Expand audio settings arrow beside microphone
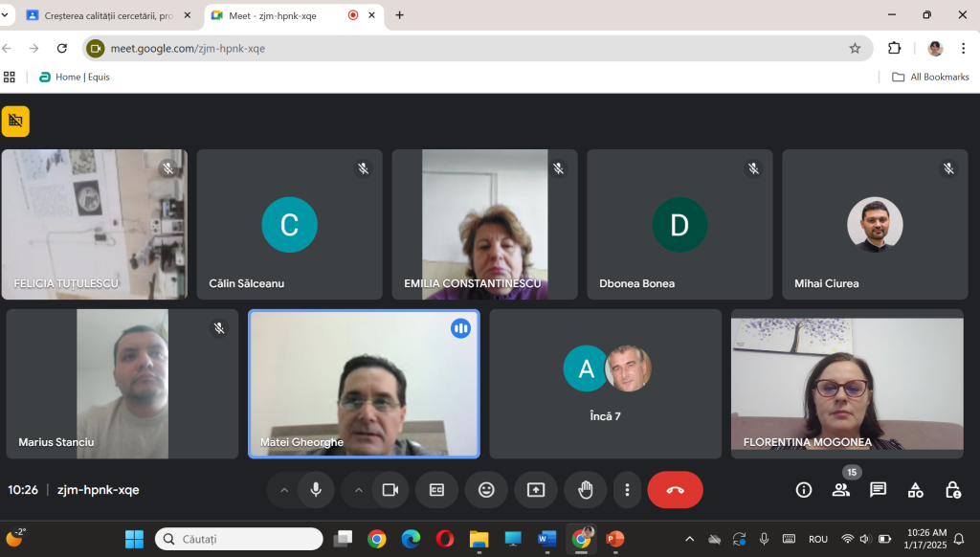The image size is (980, 557). [x=283, y=490]
